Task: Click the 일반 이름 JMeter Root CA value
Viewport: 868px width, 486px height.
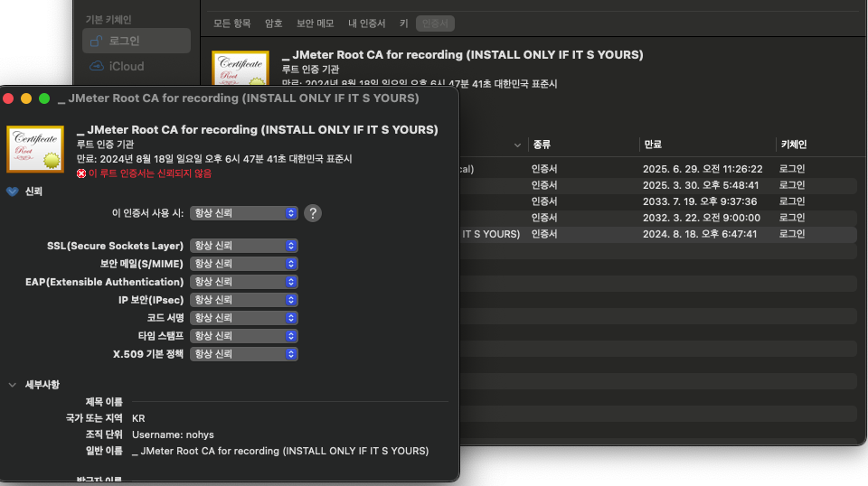Action: tap(280, 451)
